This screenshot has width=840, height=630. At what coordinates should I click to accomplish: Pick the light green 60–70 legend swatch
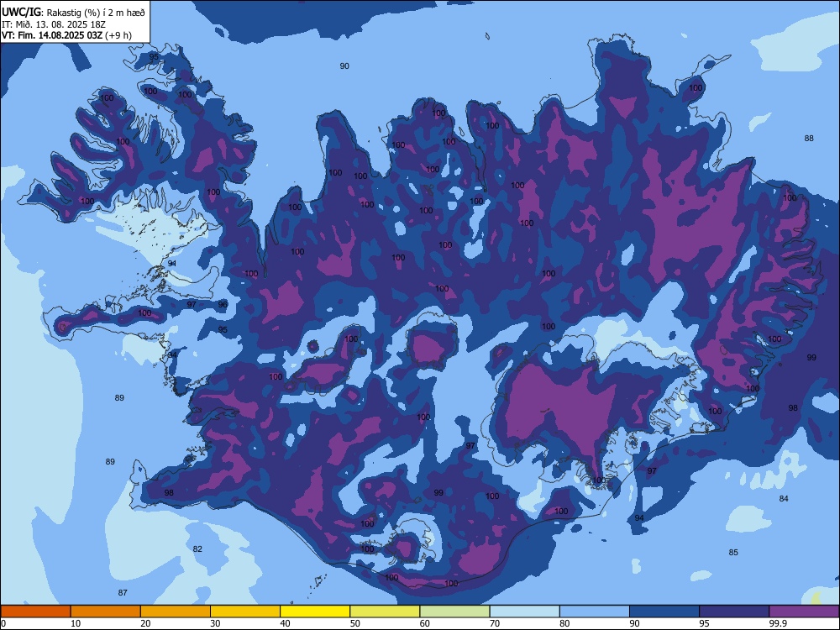click(x=454, y=612)
